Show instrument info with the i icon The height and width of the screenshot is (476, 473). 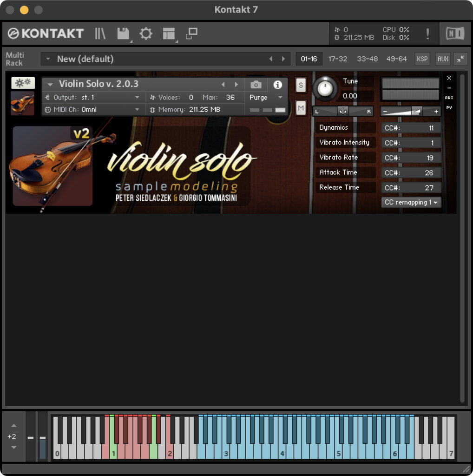277,85
